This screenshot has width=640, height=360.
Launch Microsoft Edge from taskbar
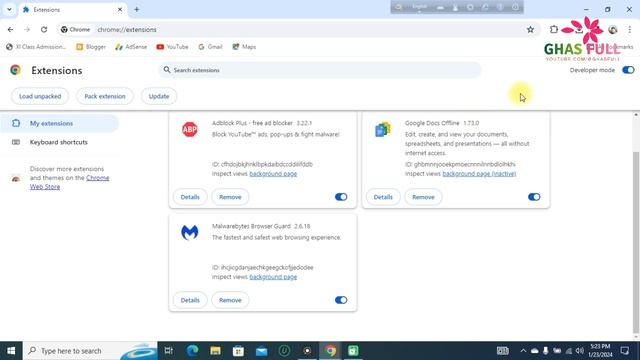[x=192, y=351]
